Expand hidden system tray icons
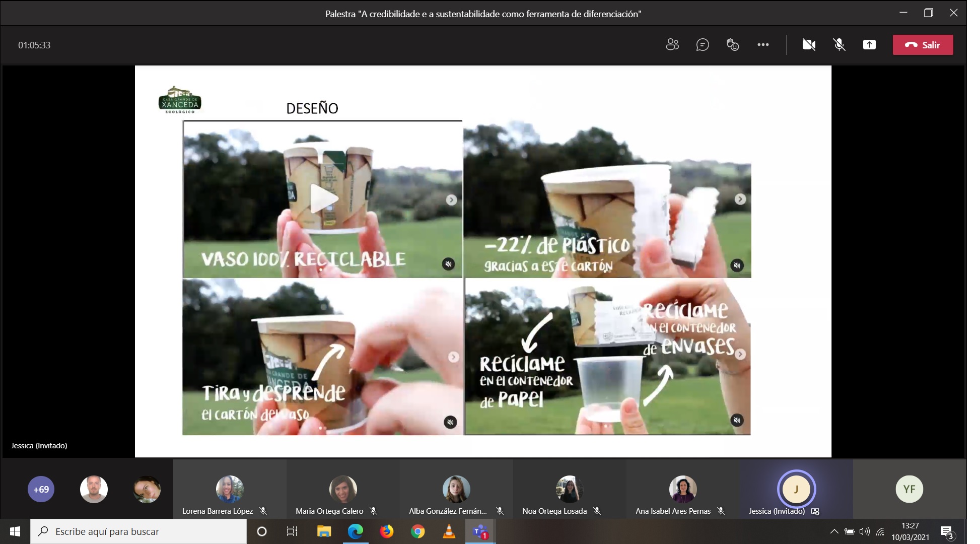Screen dimensions: 980x544 pyautogui.click(x=834, y=531)
